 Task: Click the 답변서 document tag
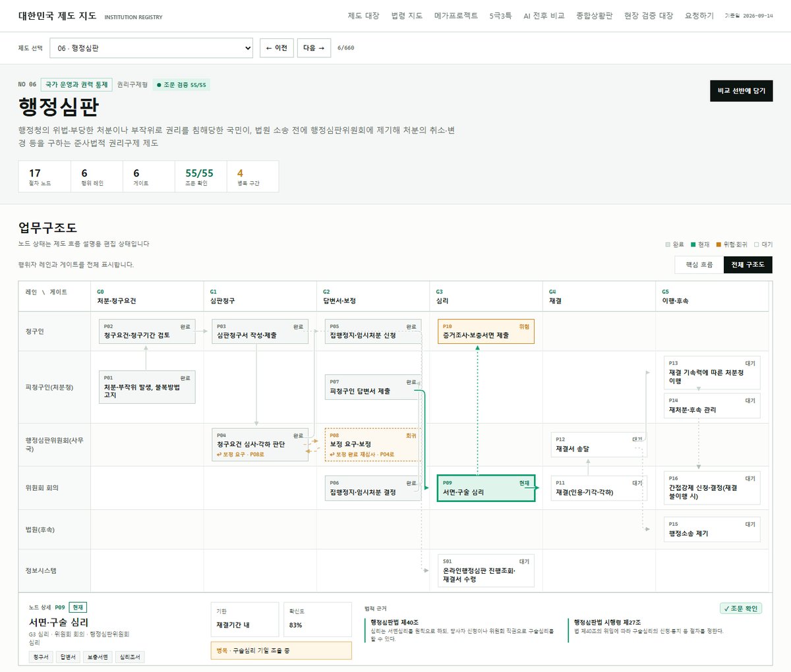[69, 657]
